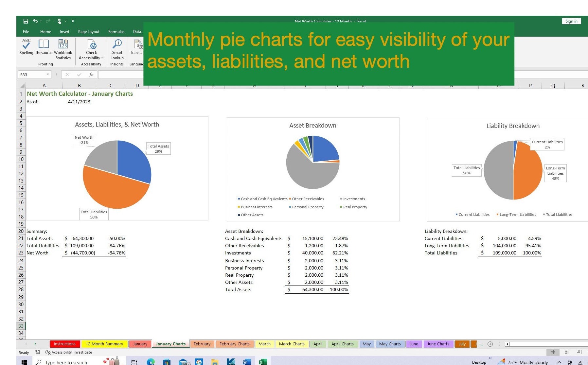Switch to the Page Layout ribbon tab
Viewport: 588px width, 365px height.
click(x=89, y=32)
